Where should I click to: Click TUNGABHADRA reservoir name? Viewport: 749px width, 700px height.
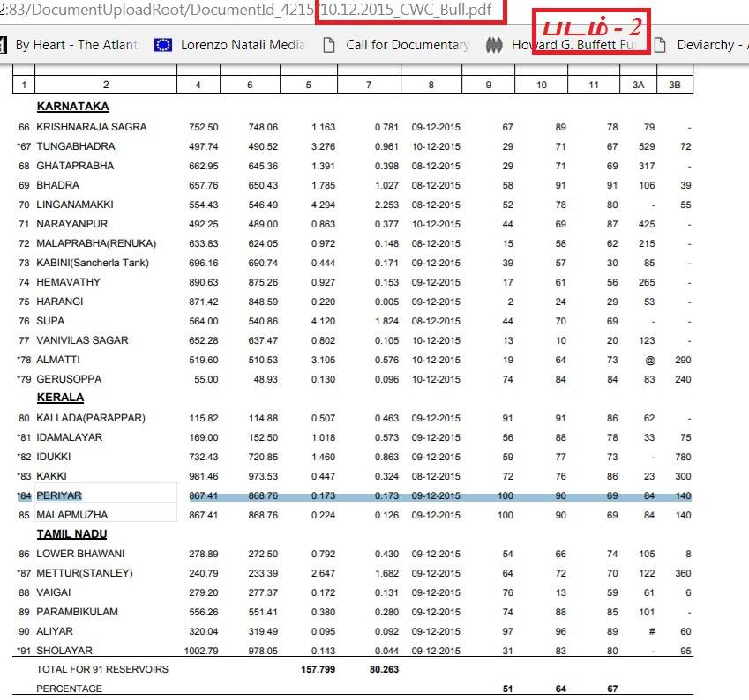(76, 146)
